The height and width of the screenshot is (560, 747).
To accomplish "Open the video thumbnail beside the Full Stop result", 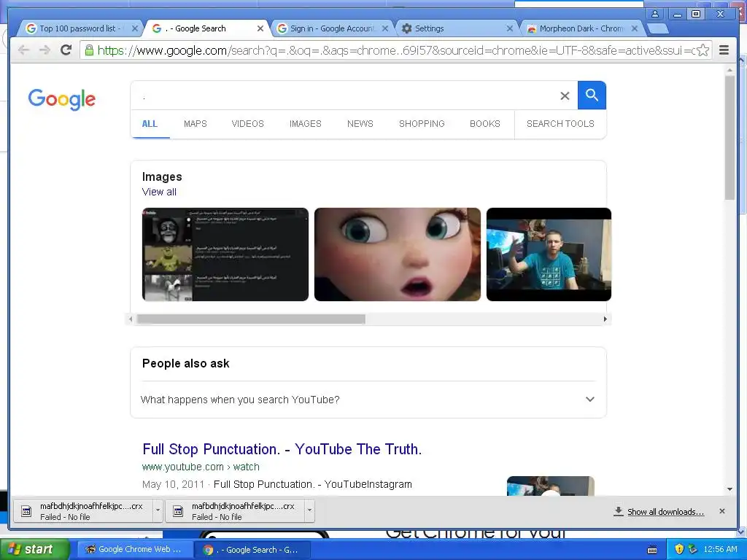I will pyautogui.click(x=551, y=486).
